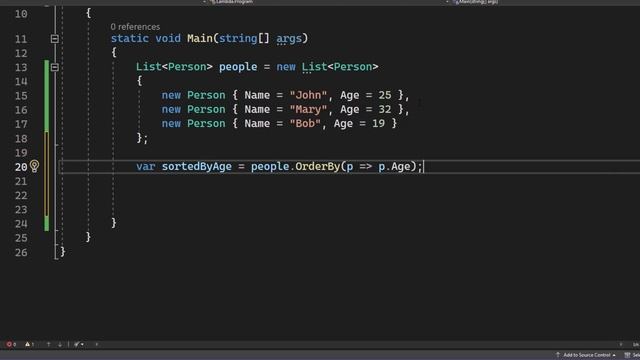
Task: Click line number 22 in the gutter
Action: point(21,196)
